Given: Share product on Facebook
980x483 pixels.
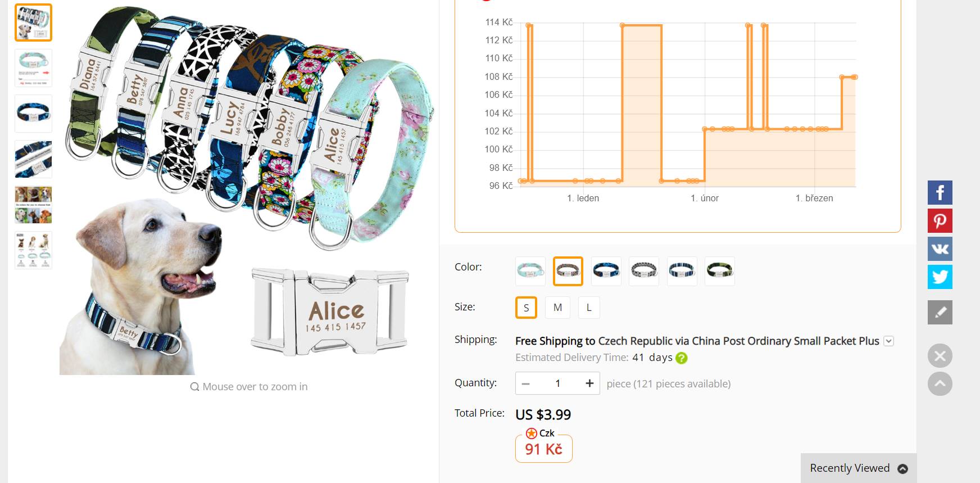Looking at the screenshot, I should 940,193.
